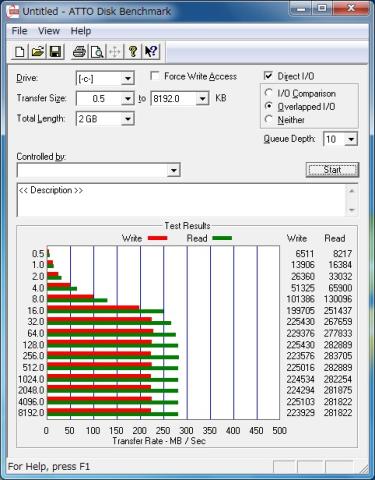Screen dimensions: 375x480
Task: Enable the Force Write Access checkbox
Action: 154,76
